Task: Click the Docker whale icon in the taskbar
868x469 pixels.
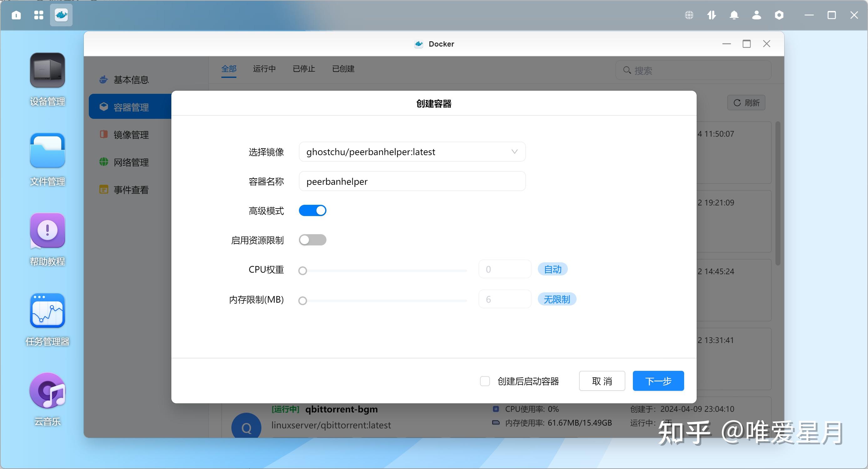Action: click(61, 15)
